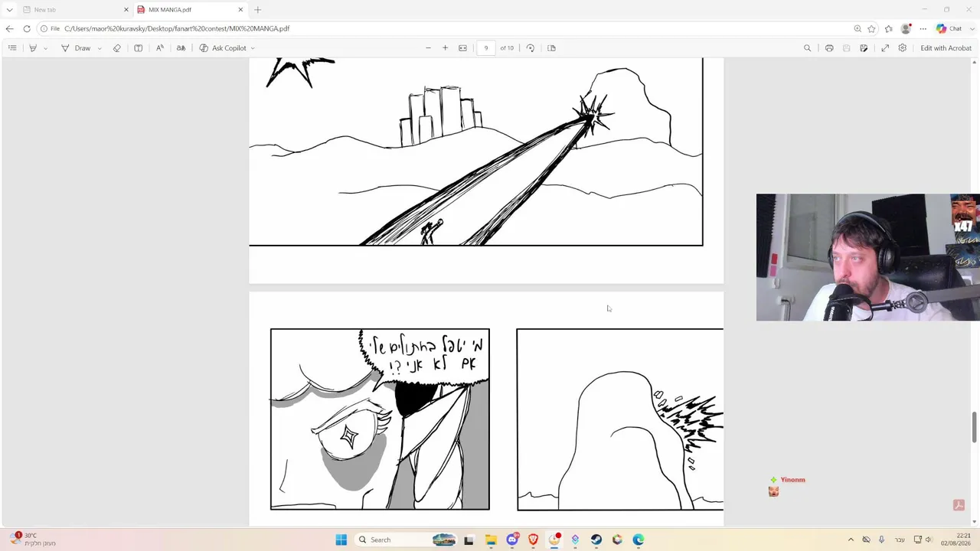
Task: Refresh the current page
Action: (27, 28)
